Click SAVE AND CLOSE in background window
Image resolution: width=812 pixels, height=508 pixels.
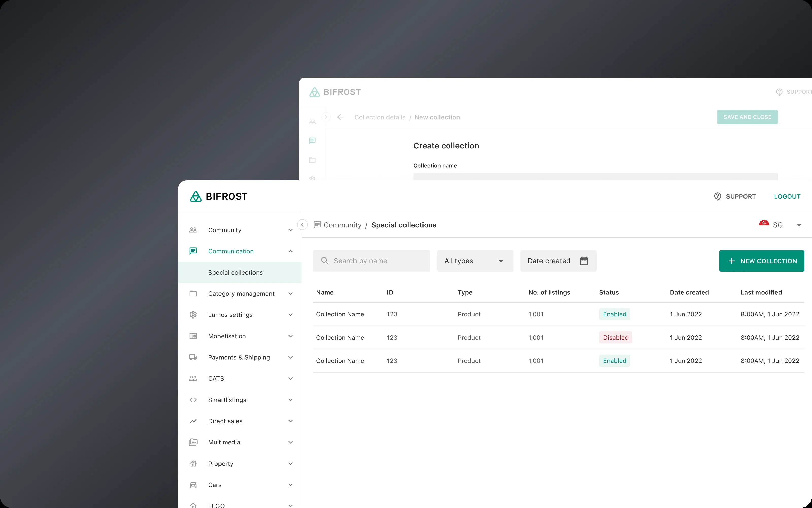click(747, 117)
